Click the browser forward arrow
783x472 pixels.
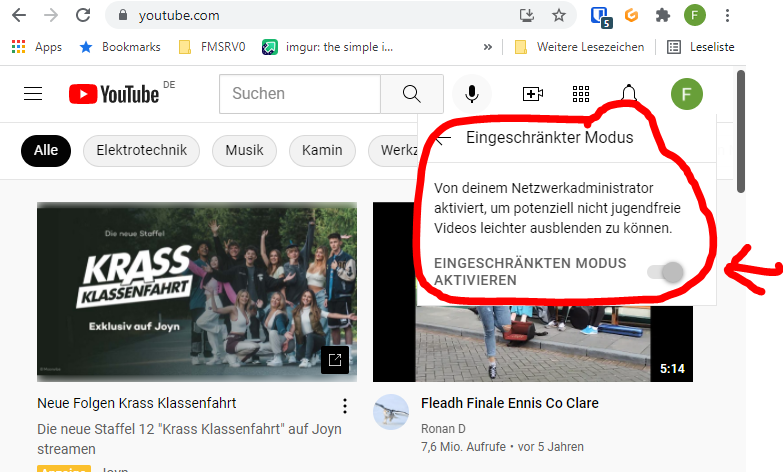coord(51,15)
